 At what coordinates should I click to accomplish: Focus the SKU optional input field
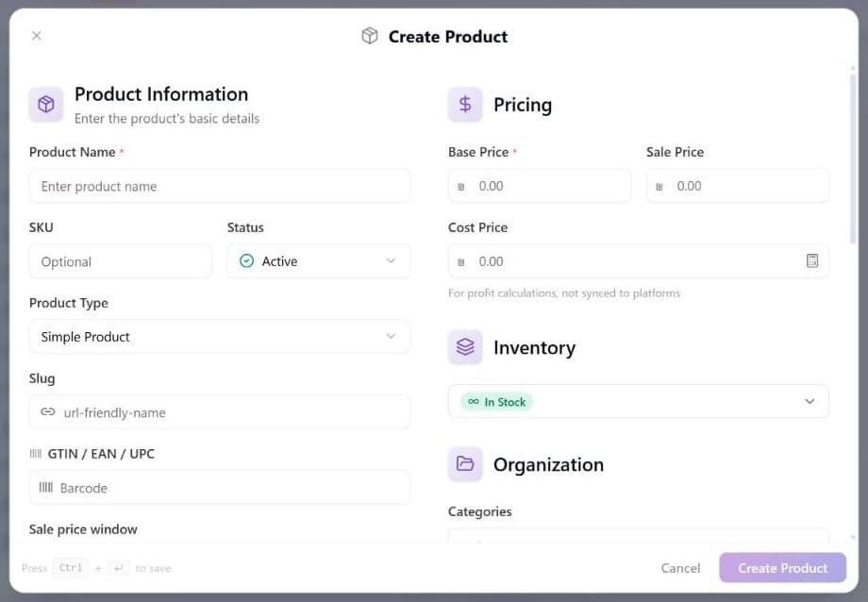[121, 260]
